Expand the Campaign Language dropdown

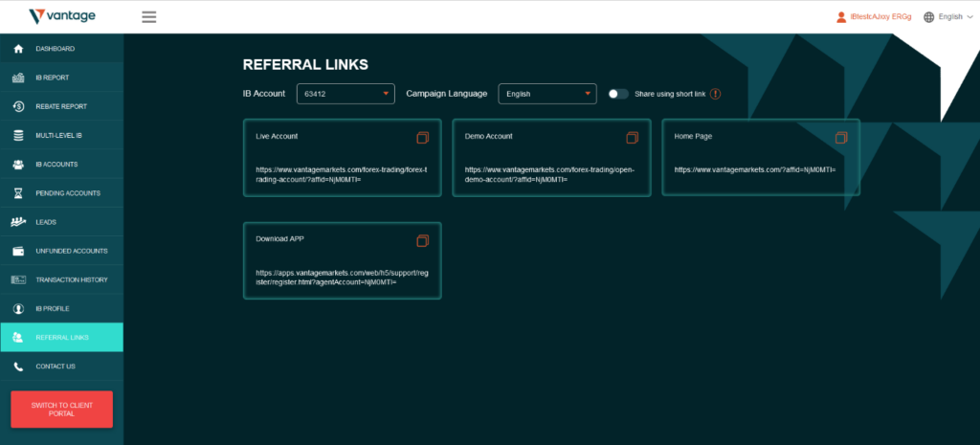(x=548, y=94)
